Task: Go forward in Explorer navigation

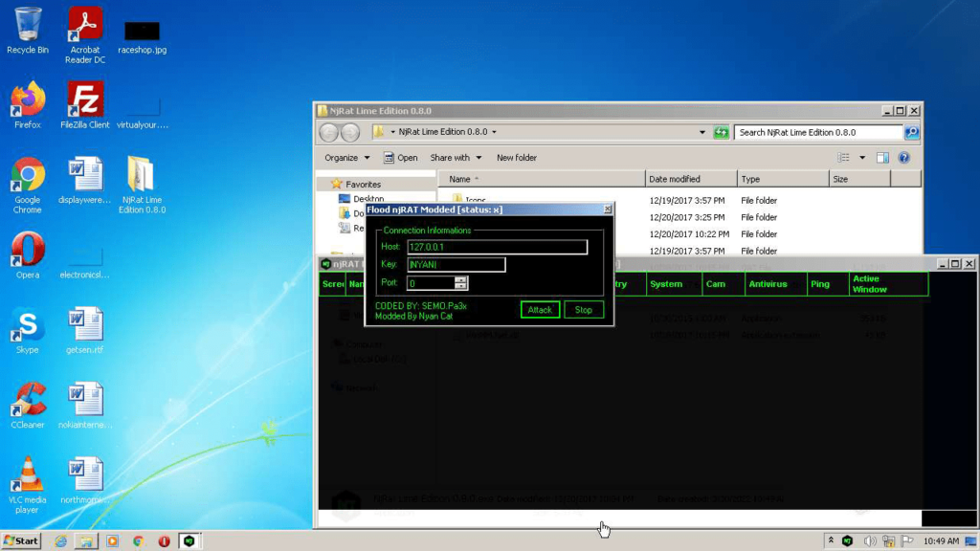Action: tap(350, 132)
